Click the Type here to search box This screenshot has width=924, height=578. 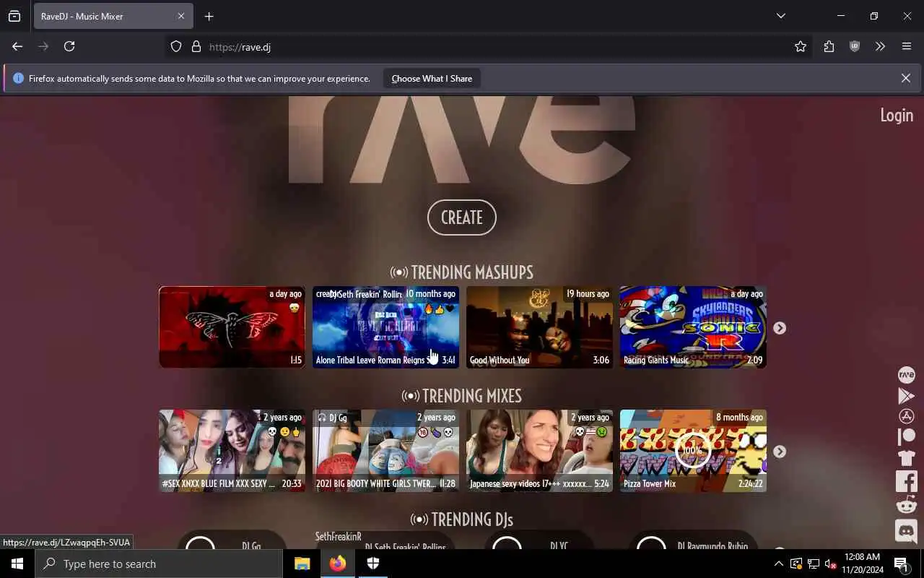[159, 564]
